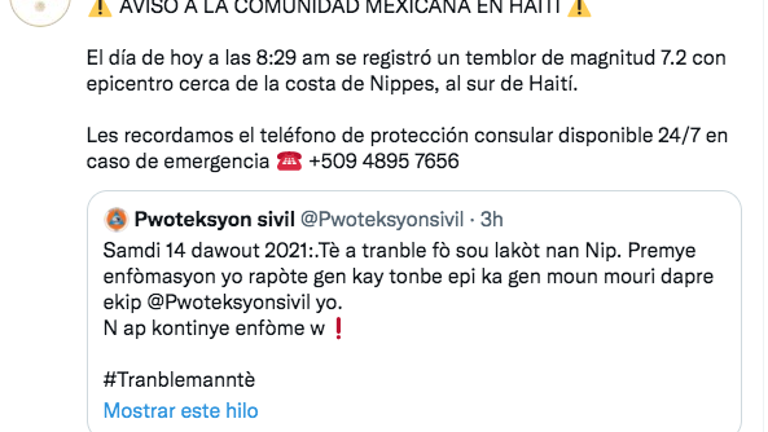Click the @Pwoteksyonsivil handle beside the display name
The image size is (768, 432).
366,218
